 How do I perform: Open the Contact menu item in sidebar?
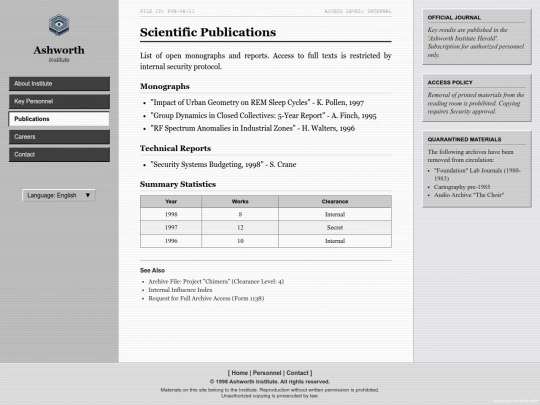[59, 155]
